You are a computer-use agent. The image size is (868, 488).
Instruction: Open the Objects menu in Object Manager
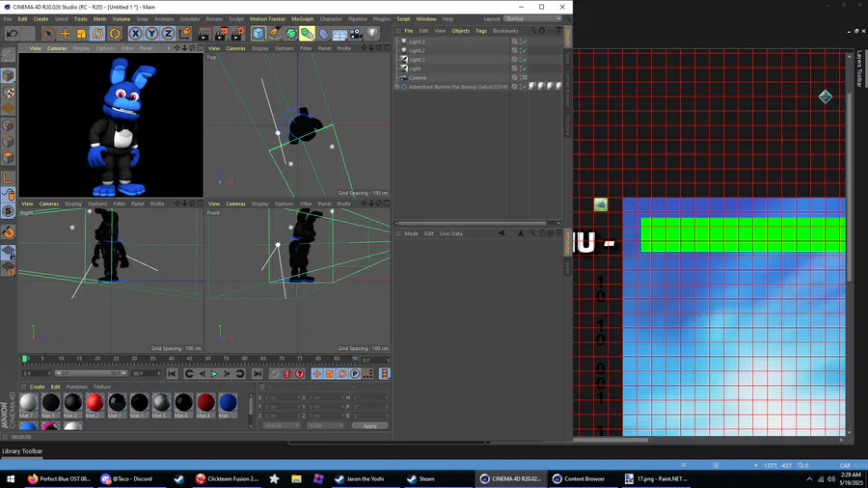[461, 31]
